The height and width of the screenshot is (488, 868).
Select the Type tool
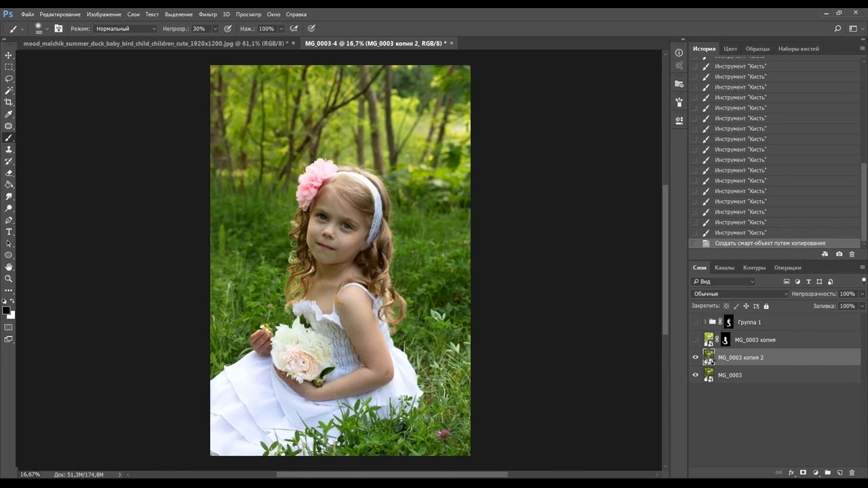pyautogui.click(x=9, y=232)
